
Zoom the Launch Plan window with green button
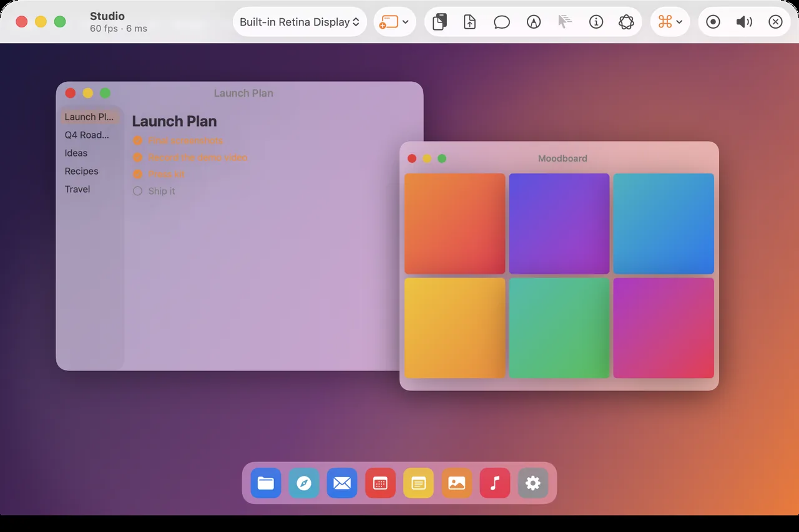(105, 93)
